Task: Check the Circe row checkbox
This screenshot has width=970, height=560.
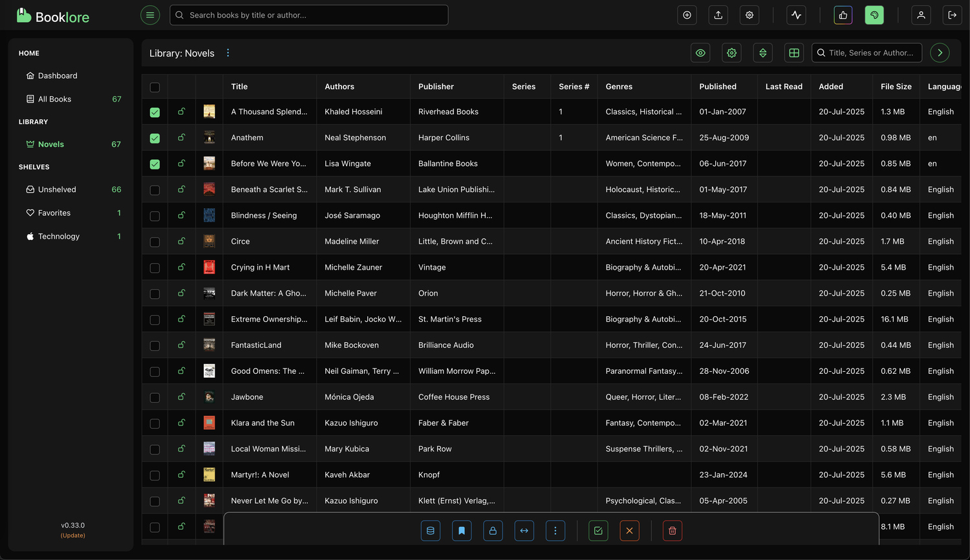Action: point(155,242)
